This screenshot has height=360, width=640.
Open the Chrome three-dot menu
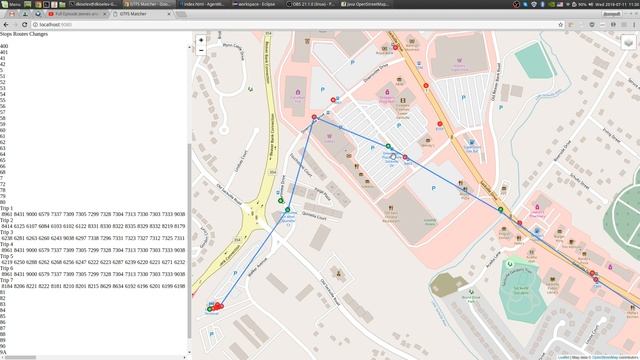[634, 24]
